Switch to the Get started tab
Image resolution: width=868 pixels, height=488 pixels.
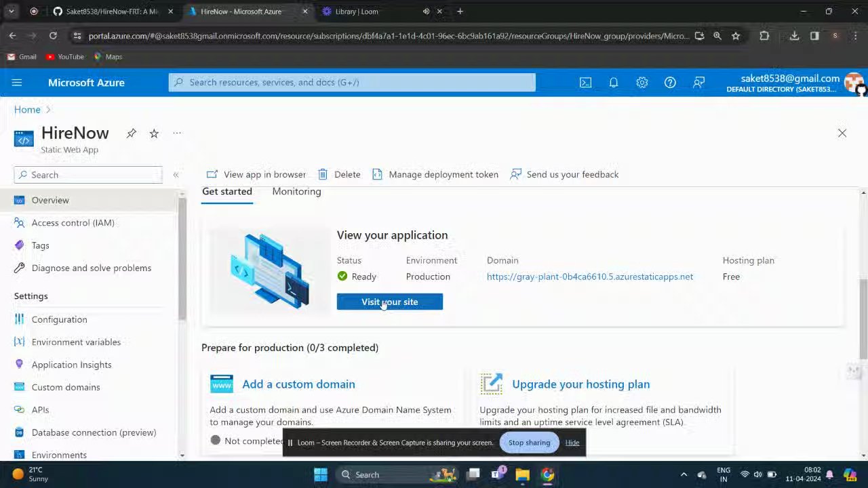pyautogui.click(x=227, y=192)
